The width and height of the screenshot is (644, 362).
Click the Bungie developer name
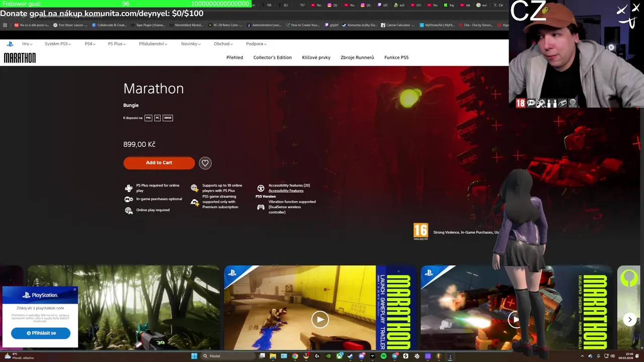[x=131, y=105]
